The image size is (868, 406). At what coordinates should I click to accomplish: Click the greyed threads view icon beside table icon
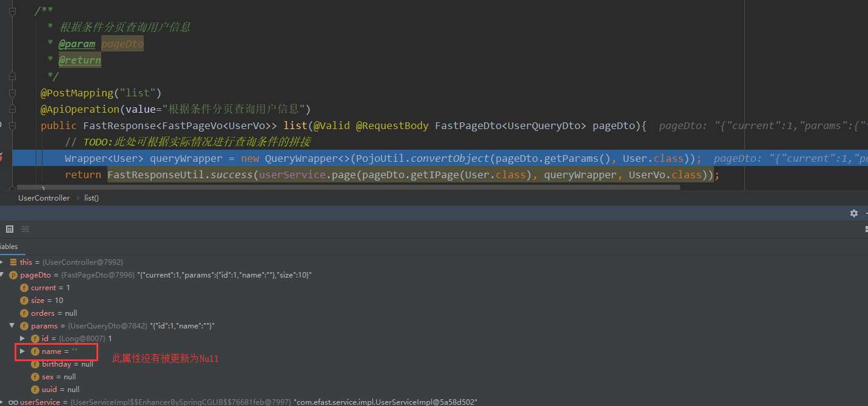pyautogui.click(x=25, y=229)
